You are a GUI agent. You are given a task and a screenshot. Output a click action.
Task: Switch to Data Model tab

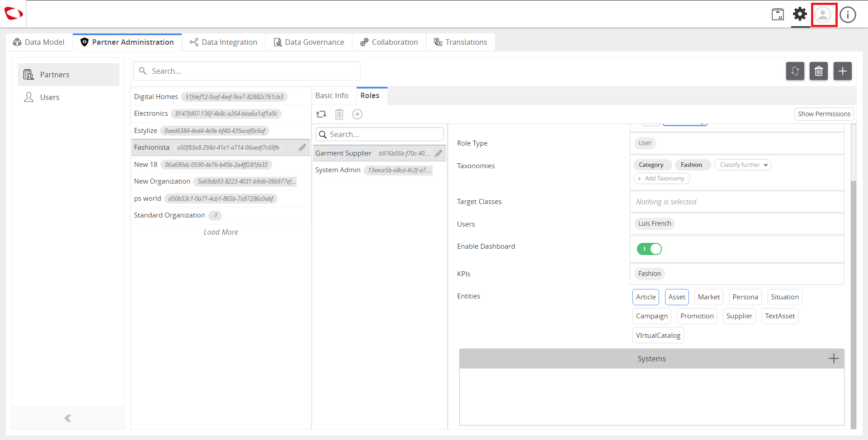pos(39,42)
